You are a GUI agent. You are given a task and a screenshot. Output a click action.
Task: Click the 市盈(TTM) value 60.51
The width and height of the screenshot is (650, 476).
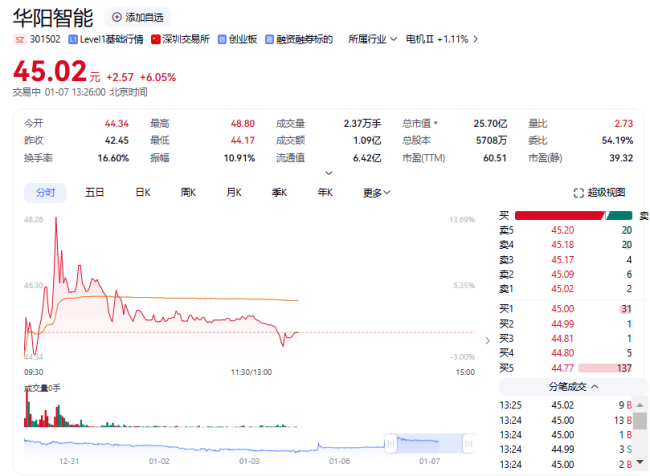coord(495,158)
